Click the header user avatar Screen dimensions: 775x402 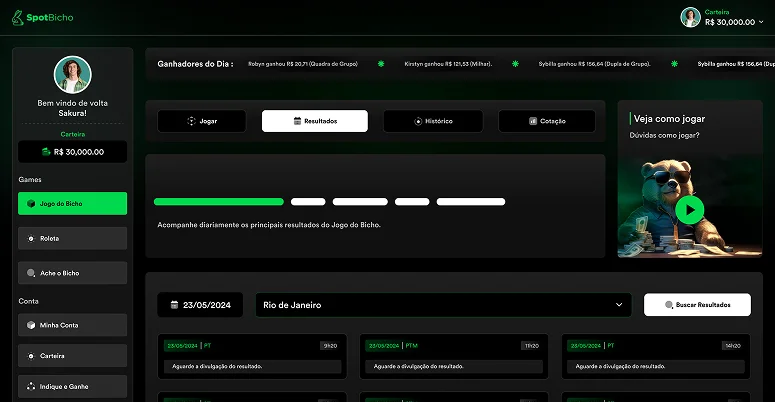690,17
